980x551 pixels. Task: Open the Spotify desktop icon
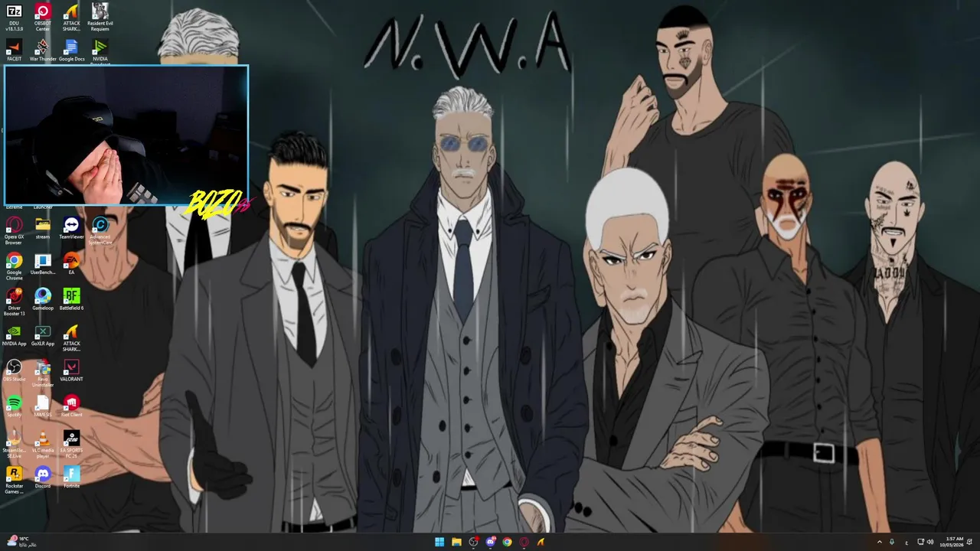pyautogui.click(x=14, y=406)
